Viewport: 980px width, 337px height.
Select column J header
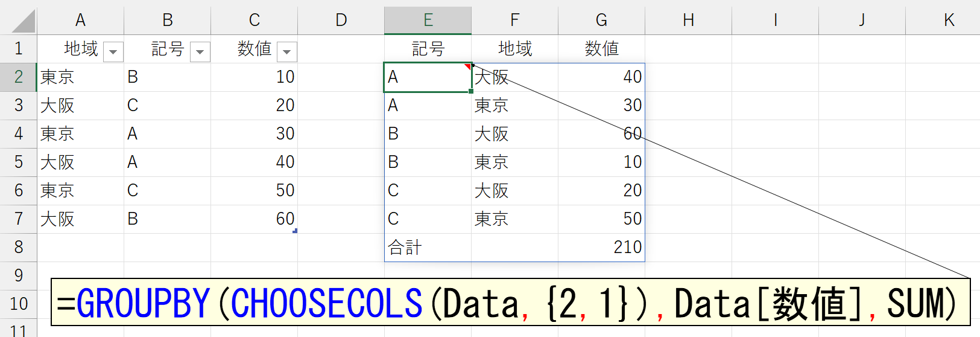coord(862,21)
